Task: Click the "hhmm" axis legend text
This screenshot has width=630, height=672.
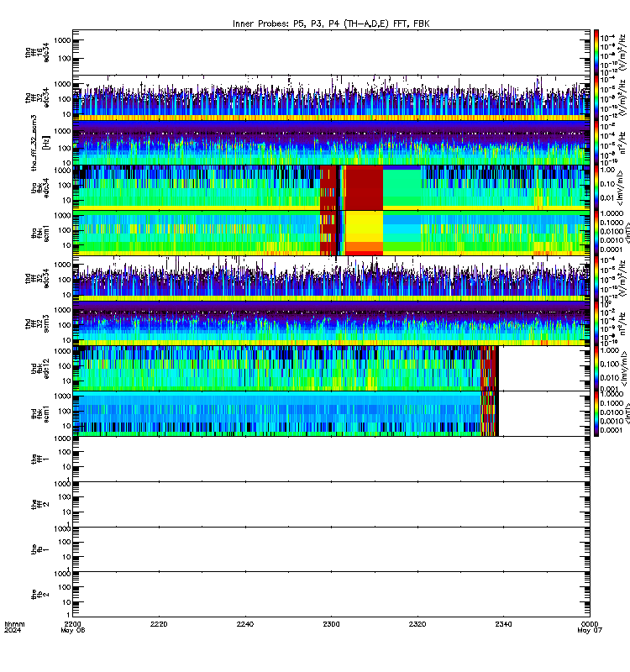Action: pyautogui.click(x=14, y=624)
